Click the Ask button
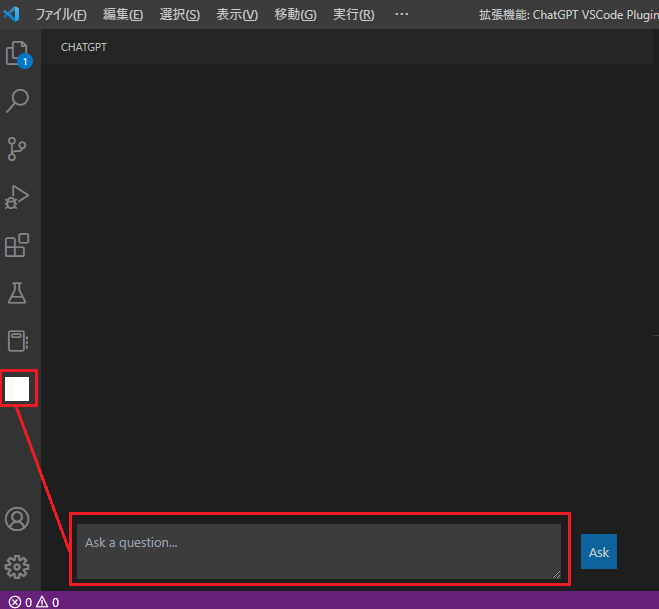 (x=599, y=551)
